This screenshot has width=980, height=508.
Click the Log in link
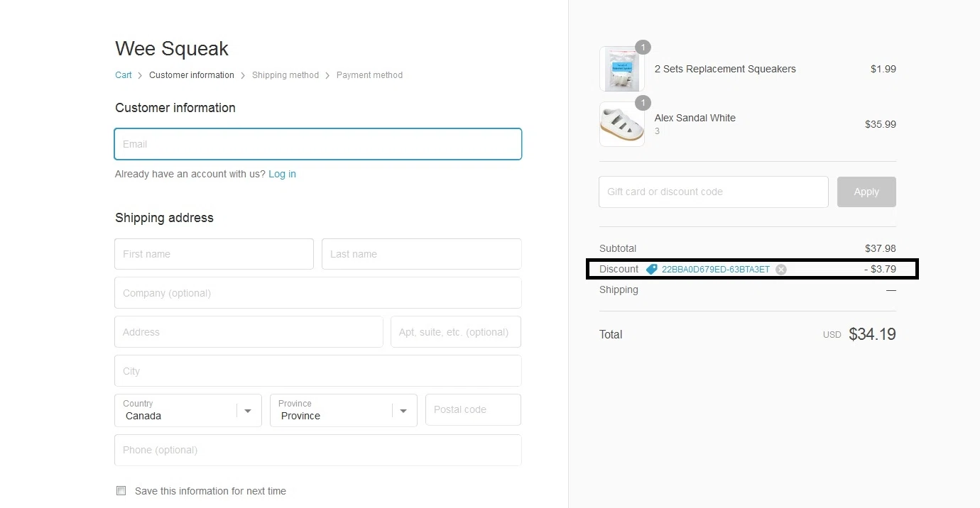pos(282,174)
